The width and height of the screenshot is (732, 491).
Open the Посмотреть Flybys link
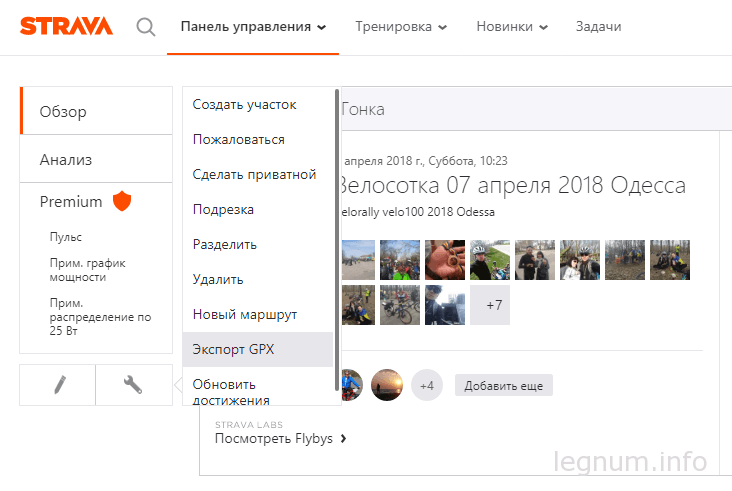(274, 439)
